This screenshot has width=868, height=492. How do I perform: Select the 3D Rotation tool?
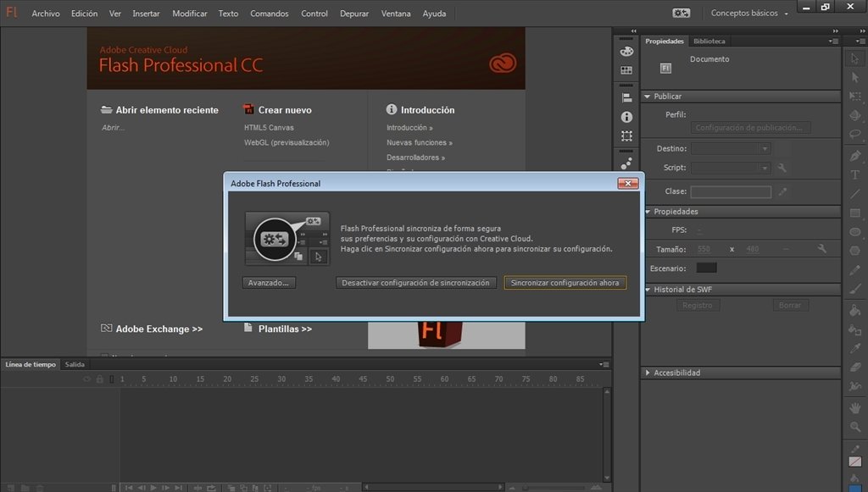click(x=854, y=115)
